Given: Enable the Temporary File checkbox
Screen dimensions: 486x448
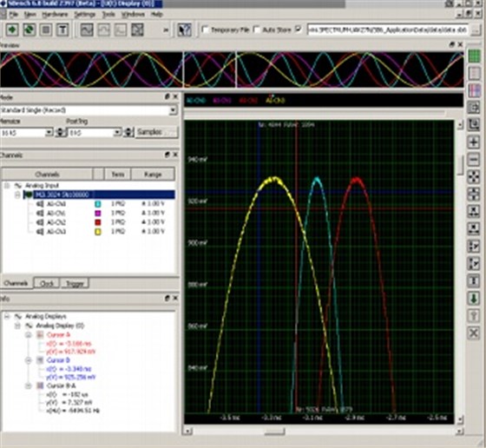Looking at the screenshot, I should coord(205,30).
